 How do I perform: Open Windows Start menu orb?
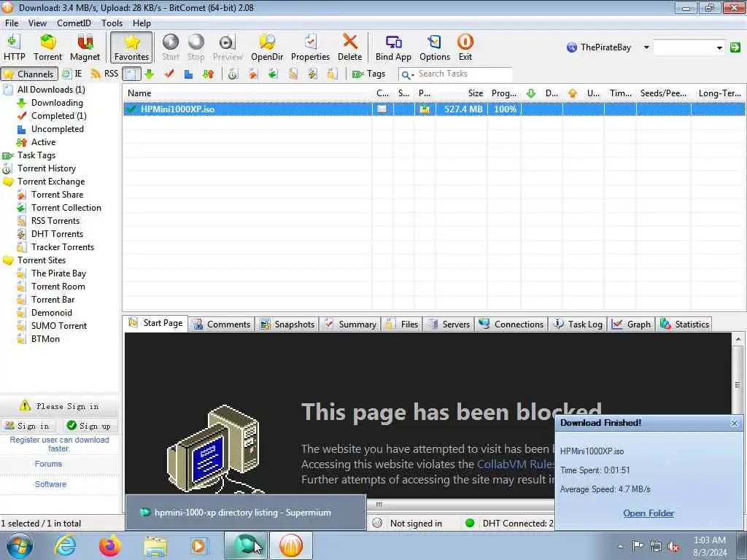pyautogui.click(x=19, y=545)
